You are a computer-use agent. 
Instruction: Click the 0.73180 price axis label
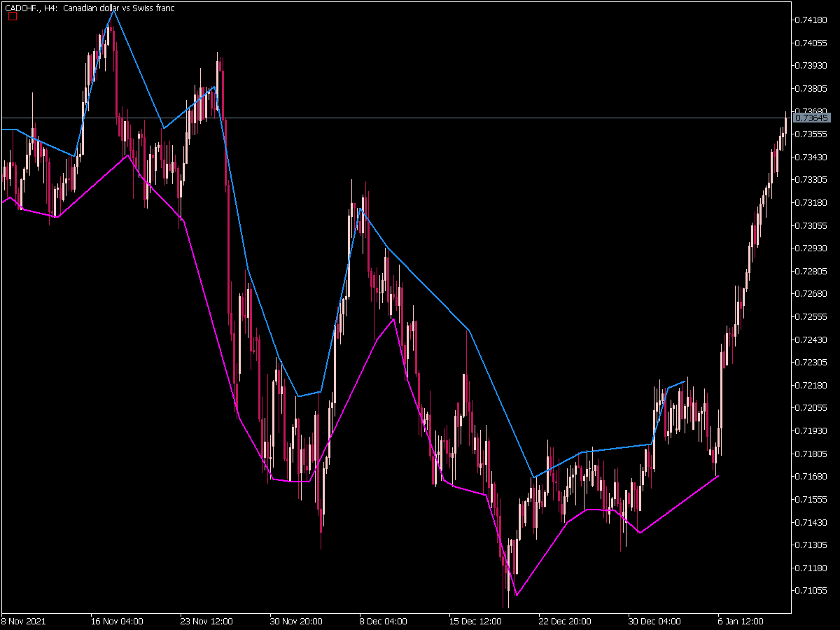[812, 203]
